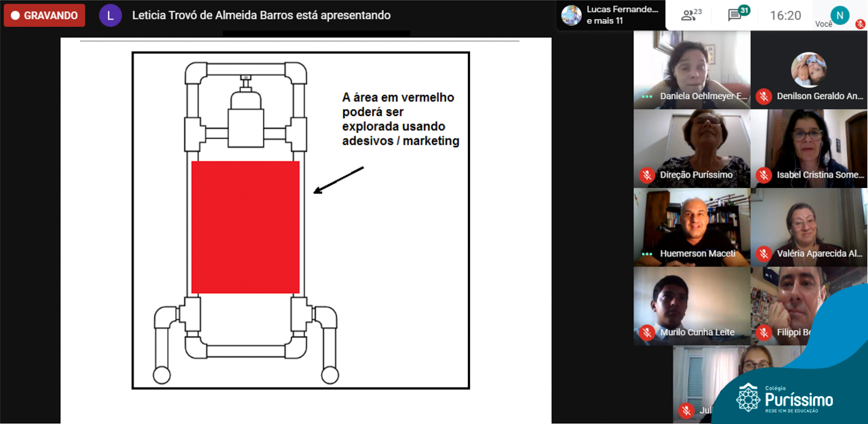This screenshot has height=424, width=868.
Task: Click your N avatar labeled Você
Action: pos(840,14)
